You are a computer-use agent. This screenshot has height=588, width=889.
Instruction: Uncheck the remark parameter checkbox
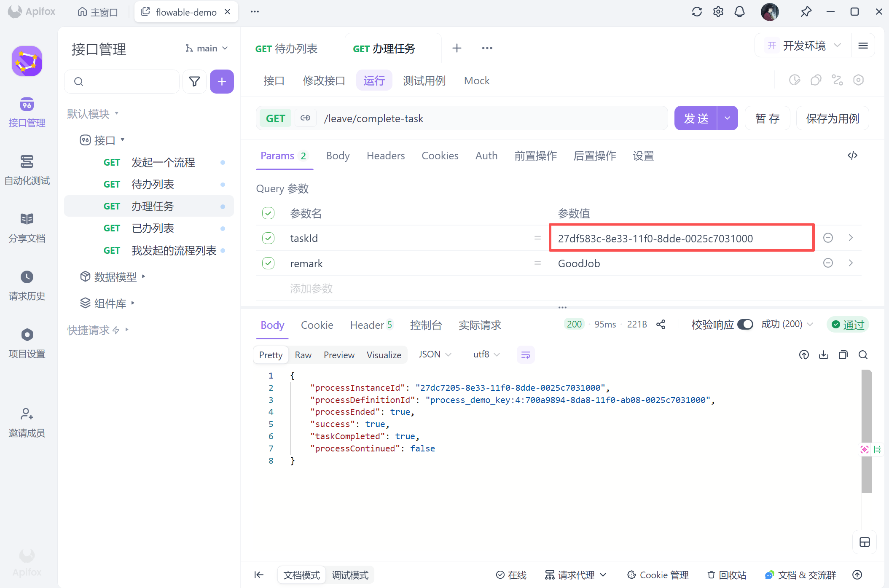click(x=268, y=263)
